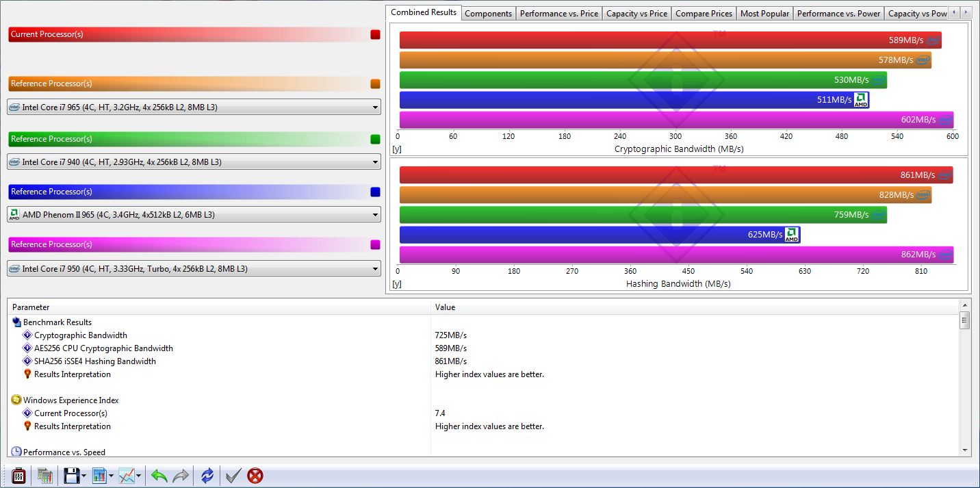Image resolution: width=980 pixels, height=488 pixels.
Task: Open the Capacity vs Price tab
Action: 637,14
